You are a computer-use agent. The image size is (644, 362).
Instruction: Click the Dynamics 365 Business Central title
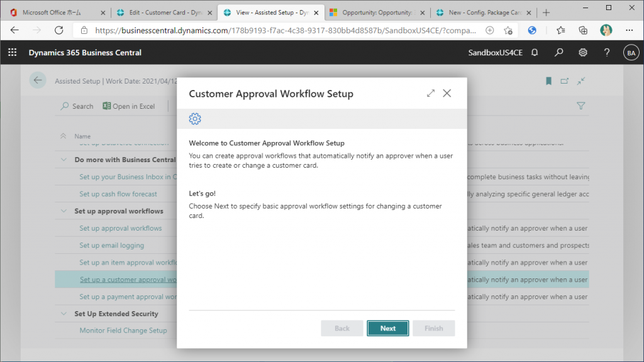[x=85, y=53]
